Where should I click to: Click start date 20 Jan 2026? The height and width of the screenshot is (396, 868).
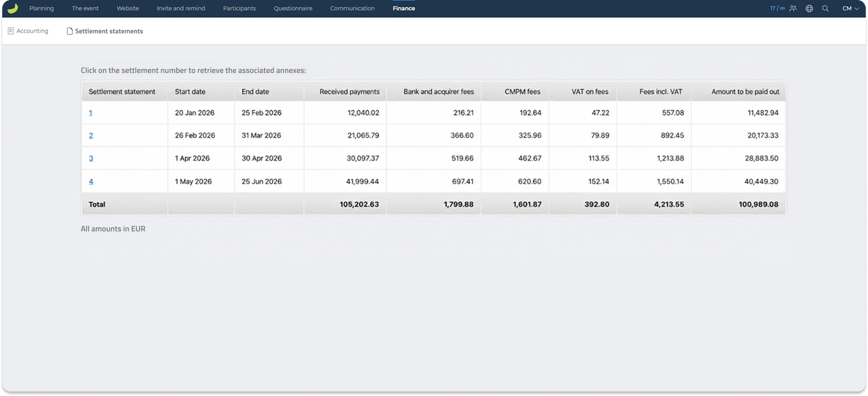pyautogui.click(x=195, y=113)
